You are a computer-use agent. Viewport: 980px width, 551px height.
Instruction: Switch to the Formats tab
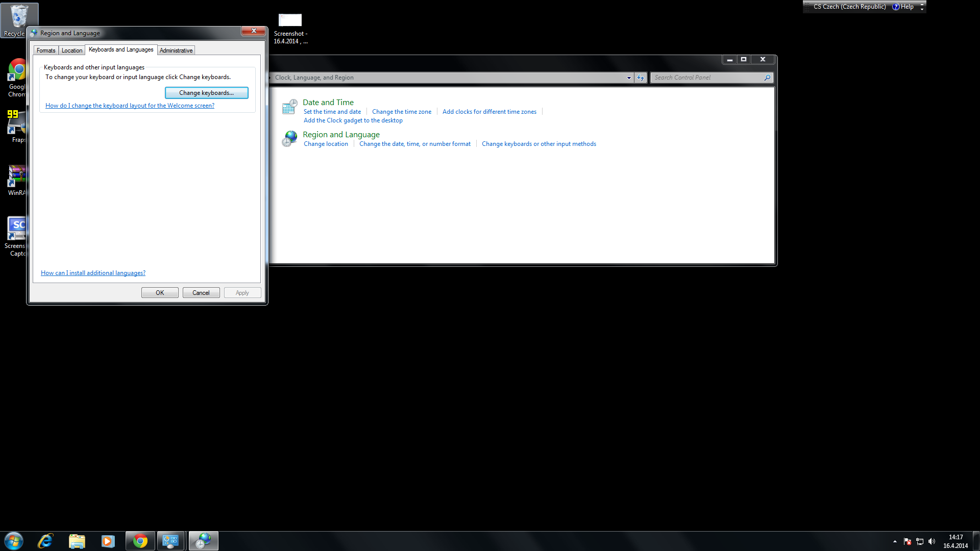click(46, 51)
